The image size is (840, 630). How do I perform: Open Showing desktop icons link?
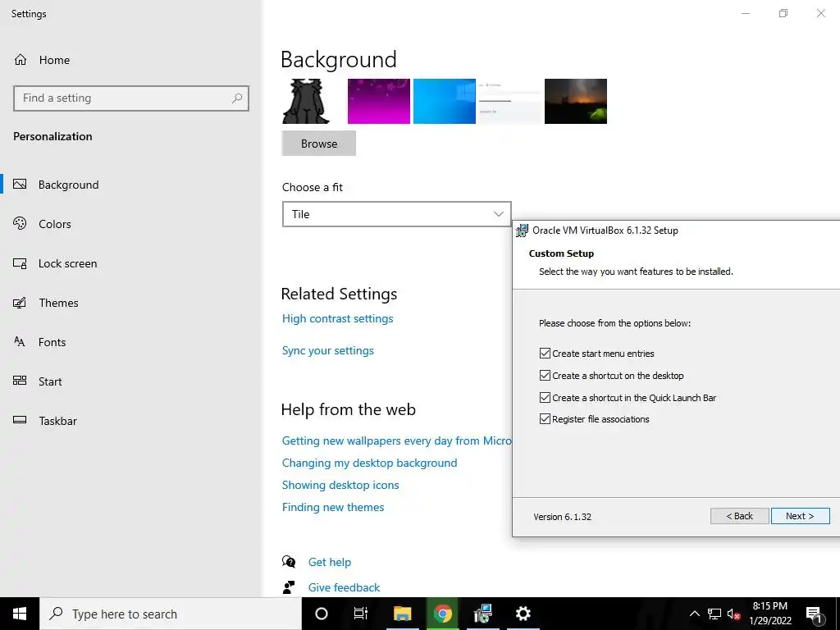(340, 484)
